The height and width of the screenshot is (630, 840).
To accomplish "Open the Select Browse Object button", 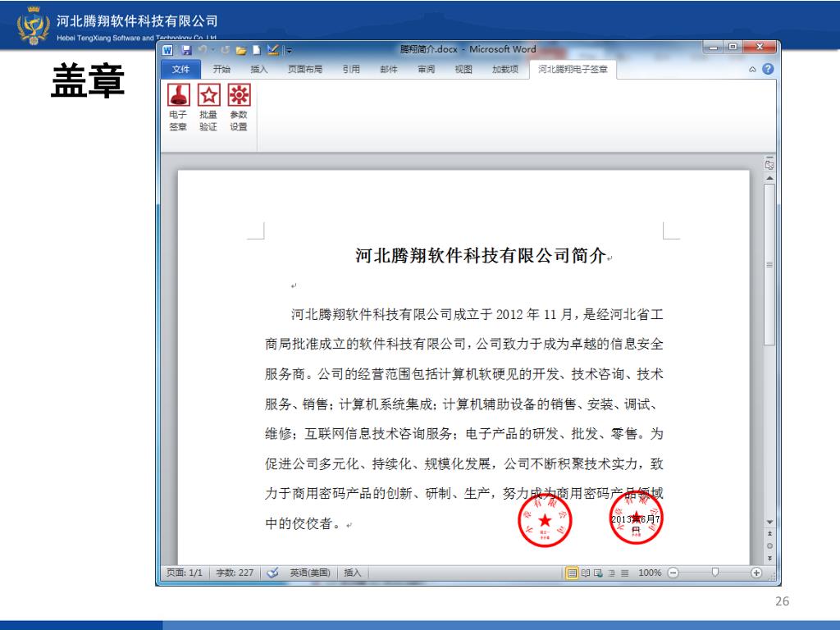I will pos(769,546).
